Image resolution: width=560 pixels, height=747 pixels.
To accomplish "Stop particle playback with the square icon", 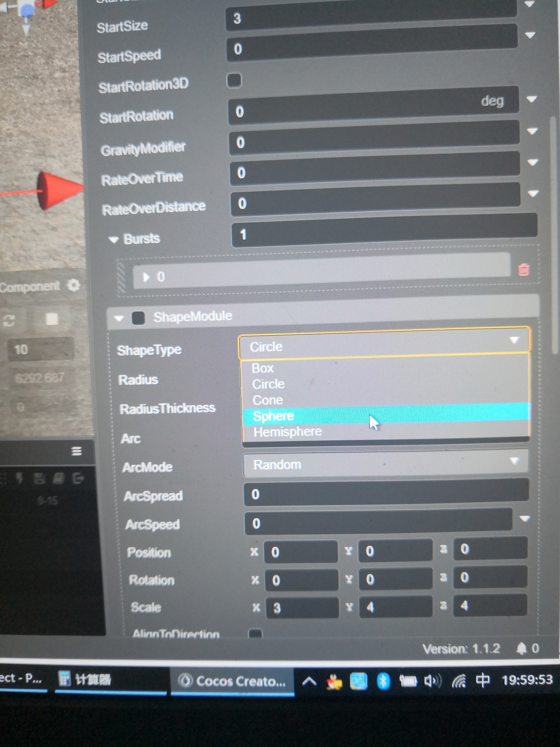I will [52, 319].
